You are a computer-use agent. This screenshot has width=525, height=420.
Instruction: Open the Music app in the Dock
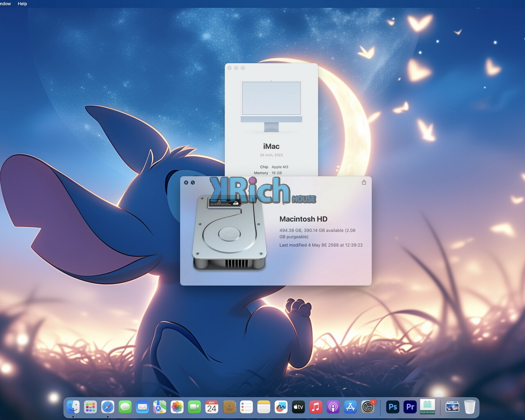[x=315, y=407]
